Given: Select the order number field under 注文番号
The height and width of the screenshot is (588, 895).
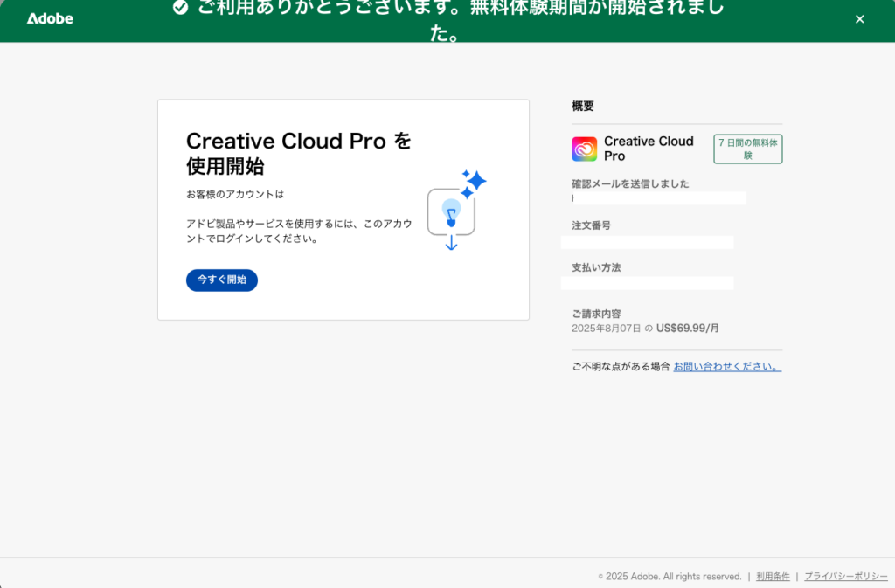Looking at the screenshot, I should [647, 241].
